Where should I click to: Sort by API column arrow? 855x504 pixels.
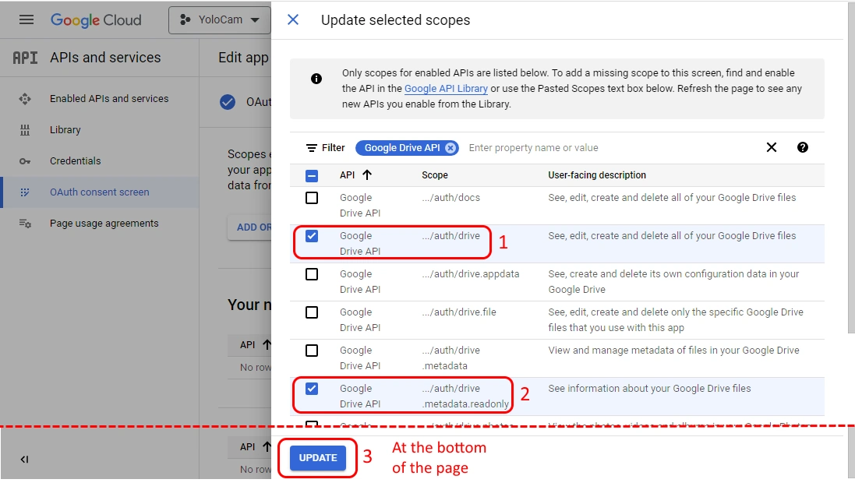click(x=367, y=175)
